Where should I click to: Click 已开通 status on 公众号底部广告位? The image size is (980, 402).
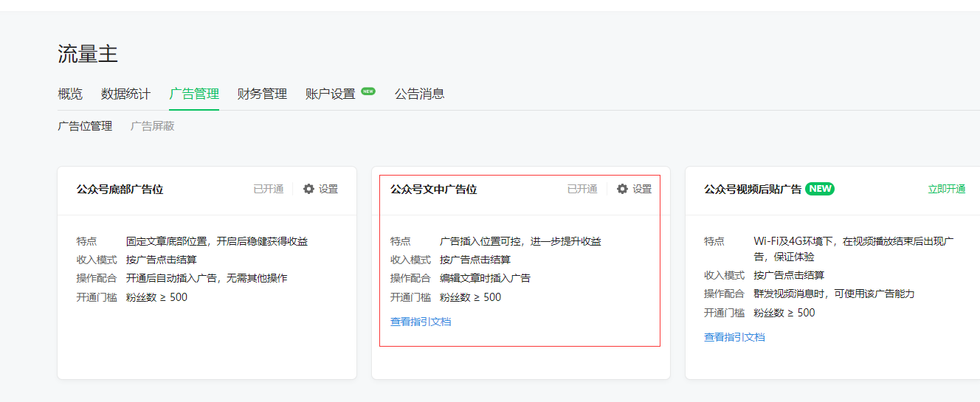269,189
